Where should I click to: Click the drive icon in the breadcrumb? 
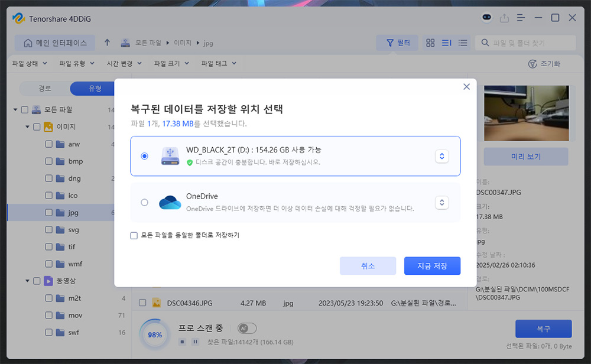click(125, 43)
